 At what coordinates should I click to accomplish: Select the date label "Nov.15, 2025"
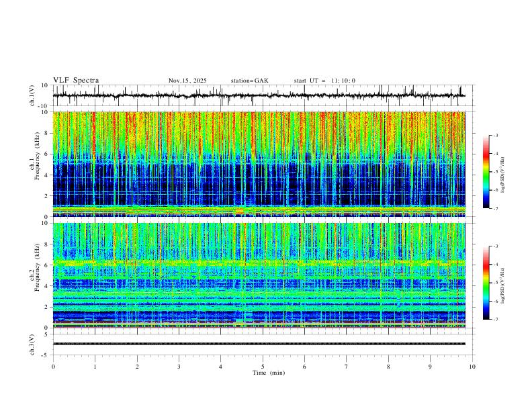coord(187,81)
